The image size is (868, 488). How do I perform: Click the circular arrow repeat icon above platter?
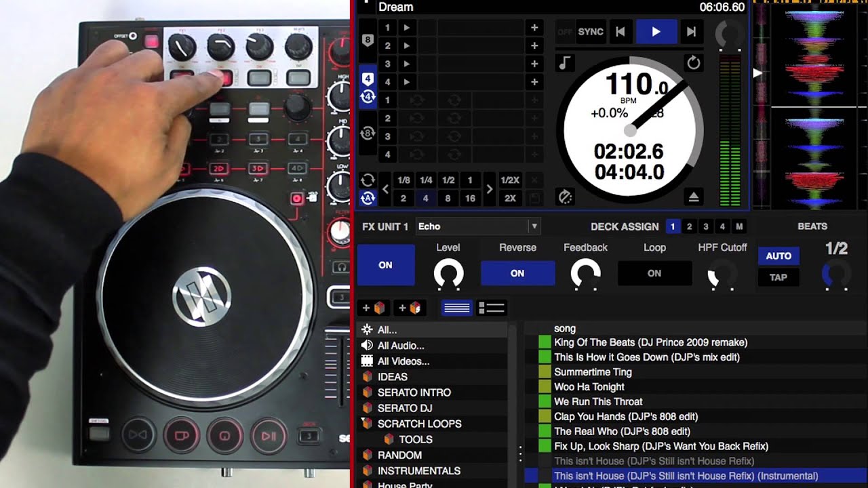pyautogui.click(x=692, y=63)
